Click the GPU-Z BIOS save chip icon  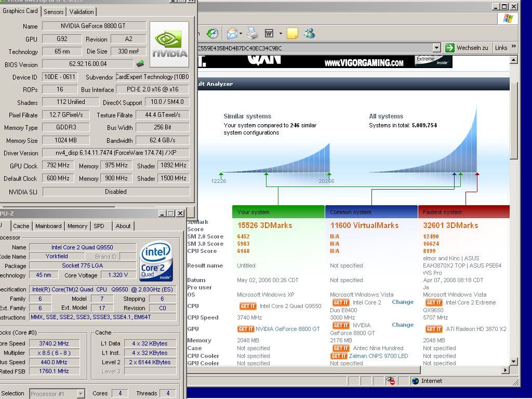click(x=140, y=63)
